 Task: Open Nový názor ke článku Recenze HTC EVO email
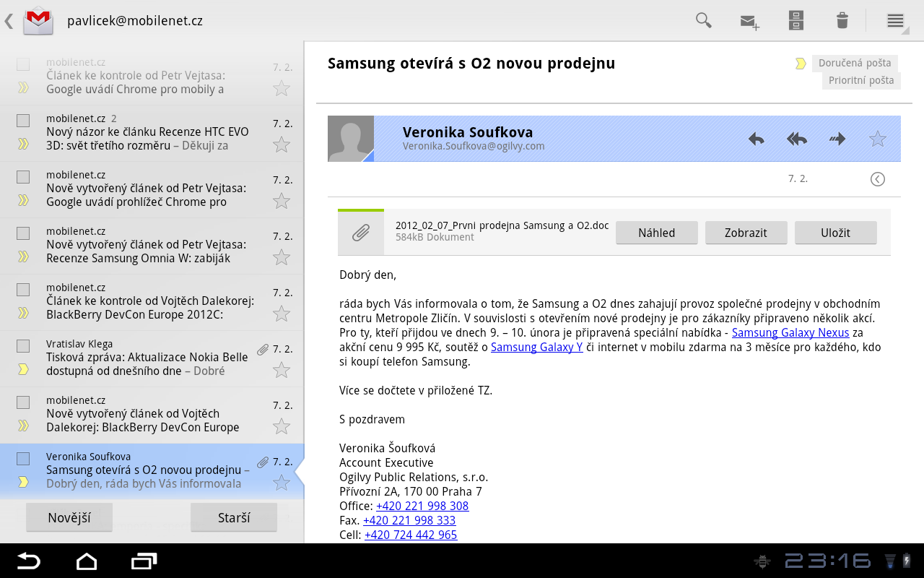[x=152, y=134]
